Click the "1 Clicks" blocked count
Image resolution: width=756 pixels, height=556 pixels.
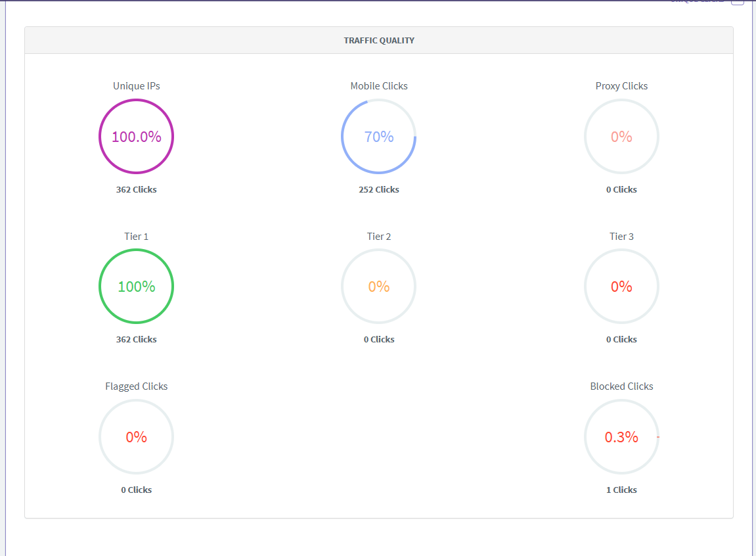[621, 490]
